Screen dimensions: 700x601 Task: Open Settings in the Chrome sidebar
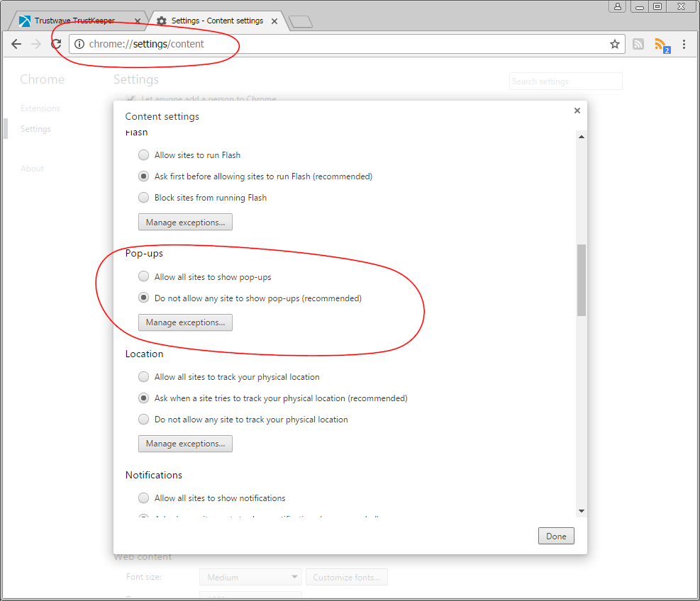coord(35,129)
